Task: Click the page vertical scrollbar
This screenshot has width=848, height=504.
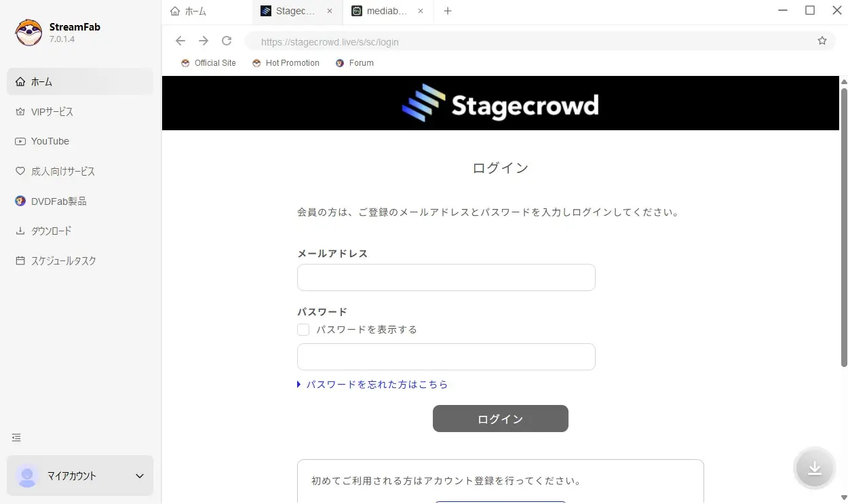Action: click(844, 227)
